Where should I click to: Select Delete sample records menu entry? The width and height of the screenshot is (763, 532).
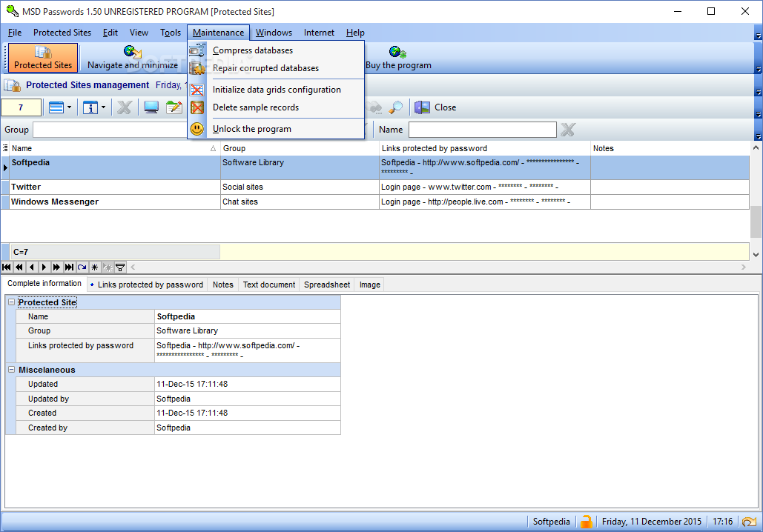click(276, 107)
